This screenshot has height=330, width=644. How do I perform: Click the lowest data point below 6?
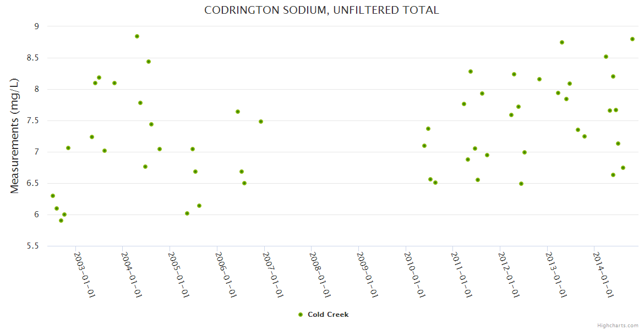tap(61, 221)
